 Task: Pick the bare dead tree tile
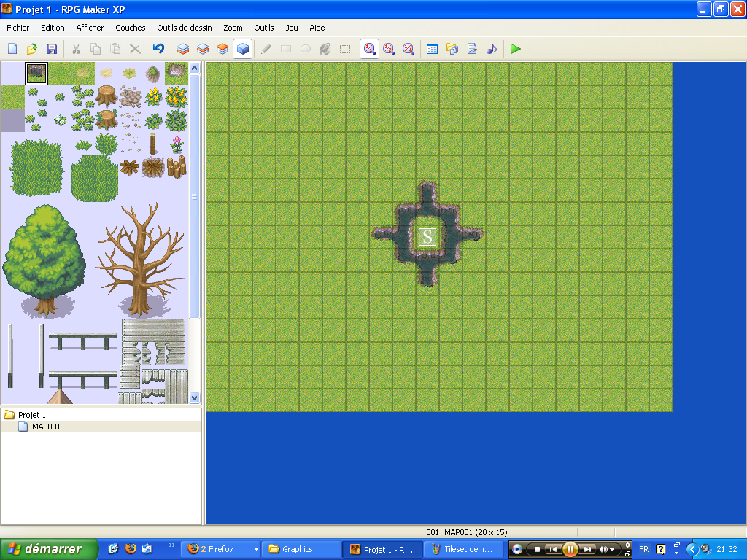[x=141, y=260]
